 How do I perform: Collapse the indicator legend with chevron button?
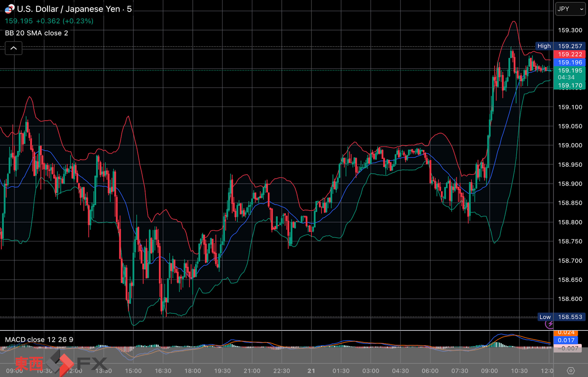click(14, 48)
